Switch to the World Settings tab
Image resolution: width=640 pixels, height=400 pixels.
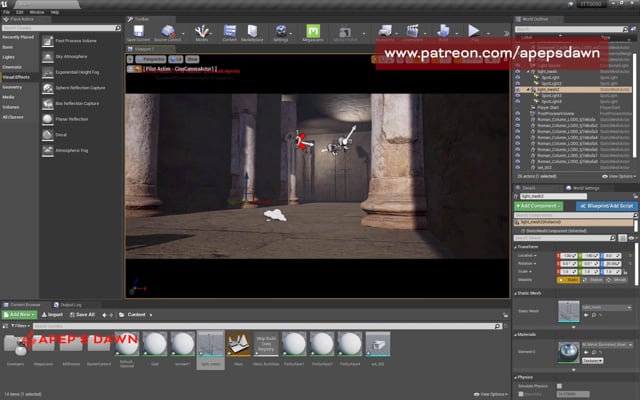582,188
